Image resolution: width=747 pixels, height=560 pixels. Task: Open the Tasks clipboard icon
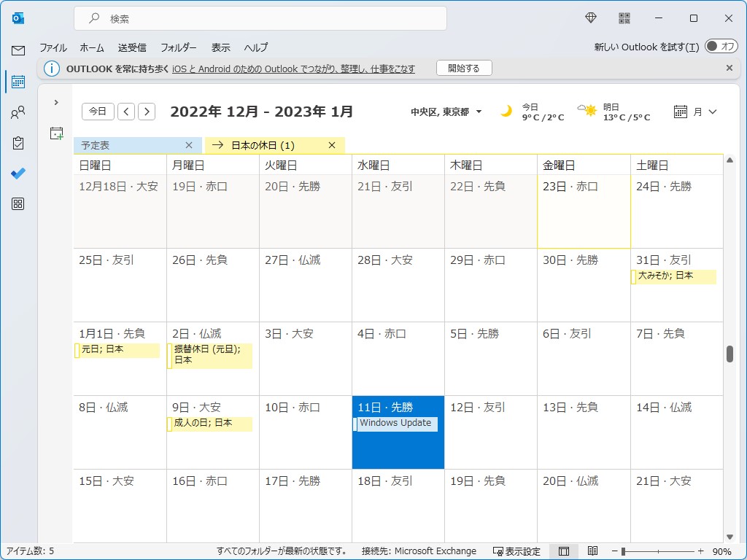click(18, 143)
